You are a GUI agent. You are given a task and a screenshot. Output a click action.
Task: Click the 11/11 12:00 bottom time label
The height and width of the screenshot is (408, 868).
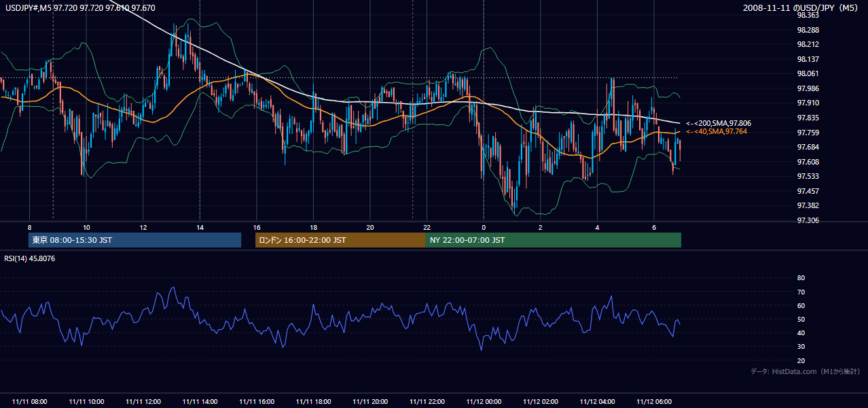coord(143,402)
